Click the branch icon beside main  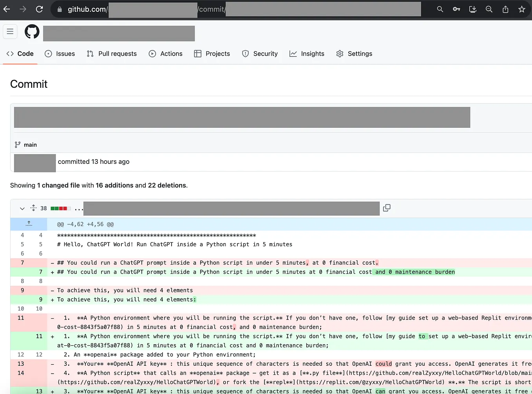(17, 144)
